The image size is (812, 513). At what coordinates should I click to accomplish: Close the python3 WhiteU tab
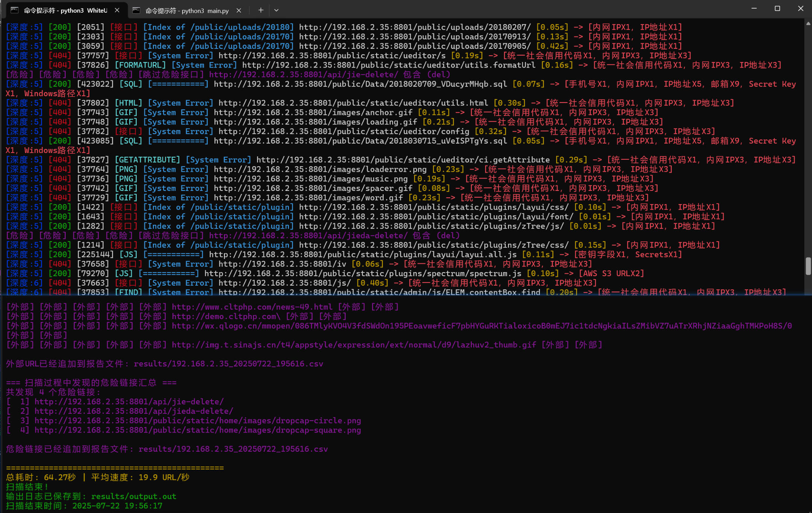[x=117, y=10]
